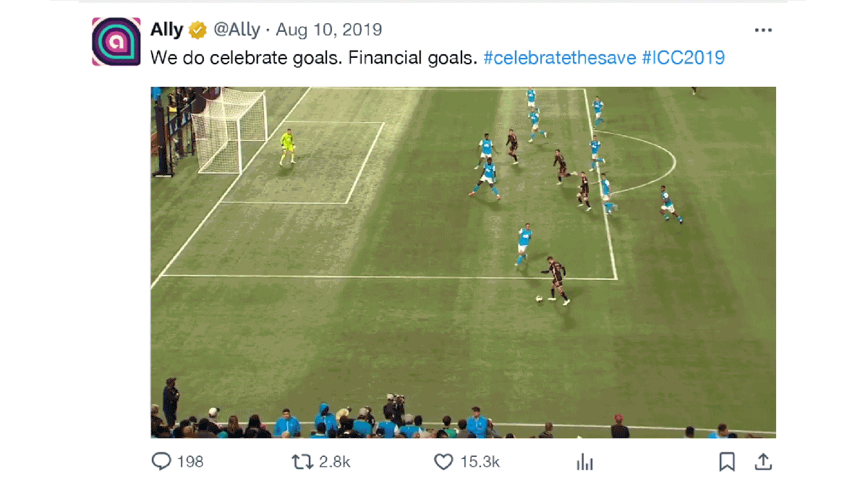View post analytics bar chart icon
This screenshot has width=868, height=488.
(x=584, y=462)
